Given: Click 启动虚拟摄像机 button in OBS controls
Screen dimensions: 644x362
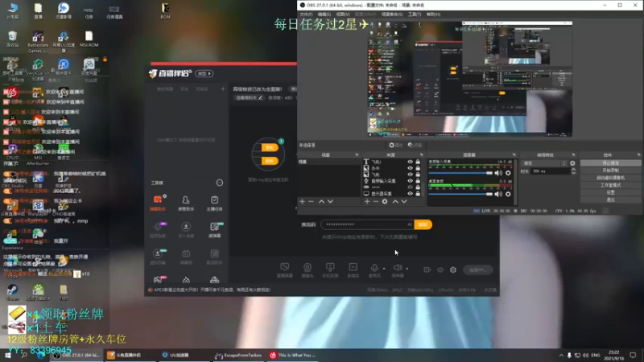Looking at the screenshot, I should click(610, 178).
